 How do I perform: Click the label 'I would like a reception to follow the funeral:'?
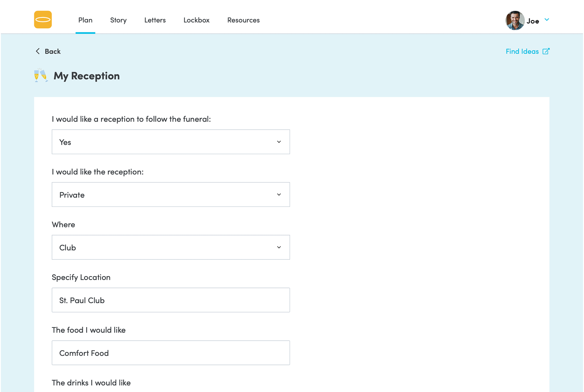(x=131, y=119)
